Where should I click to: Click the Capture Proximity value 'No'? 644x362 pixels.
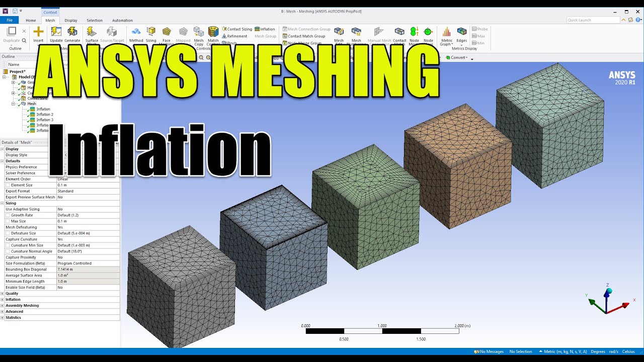point(88,257)
